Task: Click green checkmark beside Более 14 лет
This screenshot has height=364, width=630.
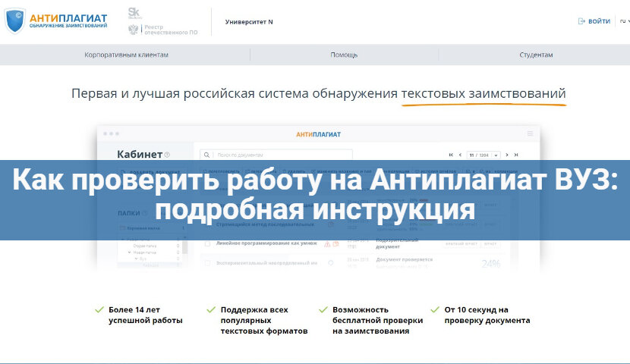Action: 99,309
